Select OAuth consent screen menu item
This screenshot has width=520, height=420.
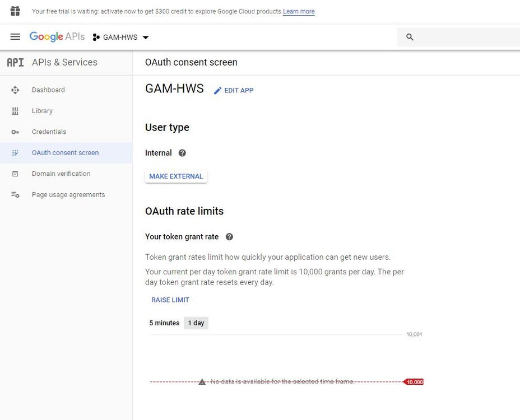pos(66,153)
